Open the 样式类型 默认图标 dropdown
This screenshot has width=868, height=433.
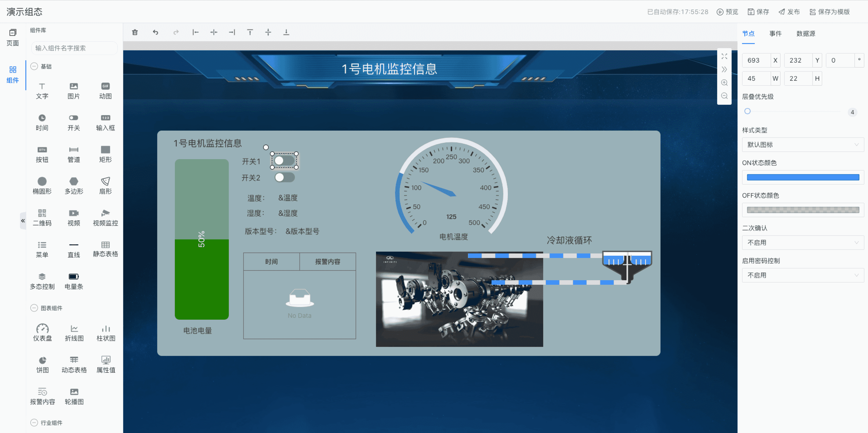803,145
